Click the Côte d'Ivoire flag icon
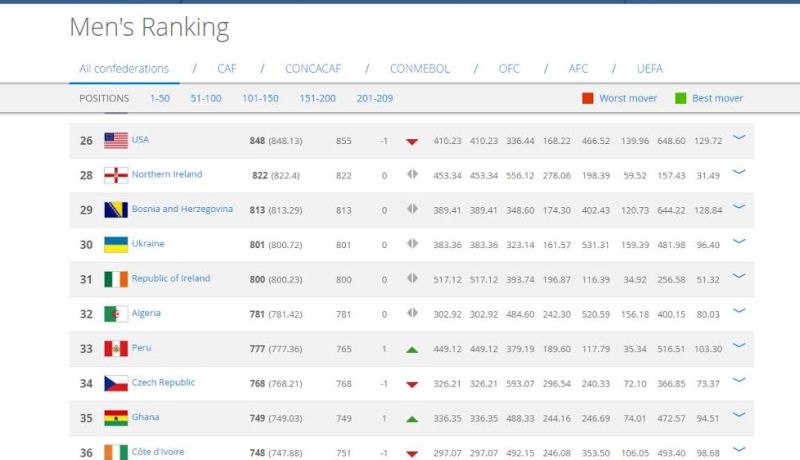This screenshot has width=800, height=460. coord(116,452)
